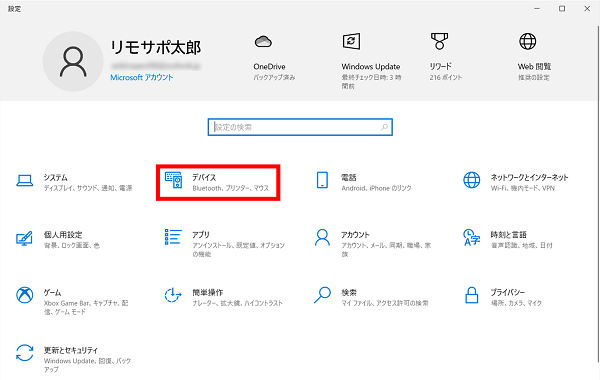Click the OneDrive label text
The image size is (600, 380).
coord(269,67)
